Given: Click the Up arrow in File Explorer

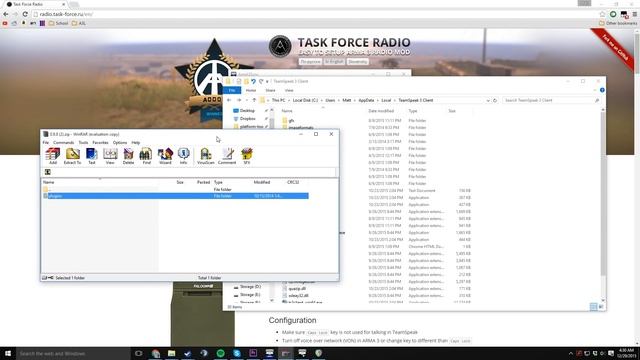Looking at the screenshot, I should tap(254, 100).
